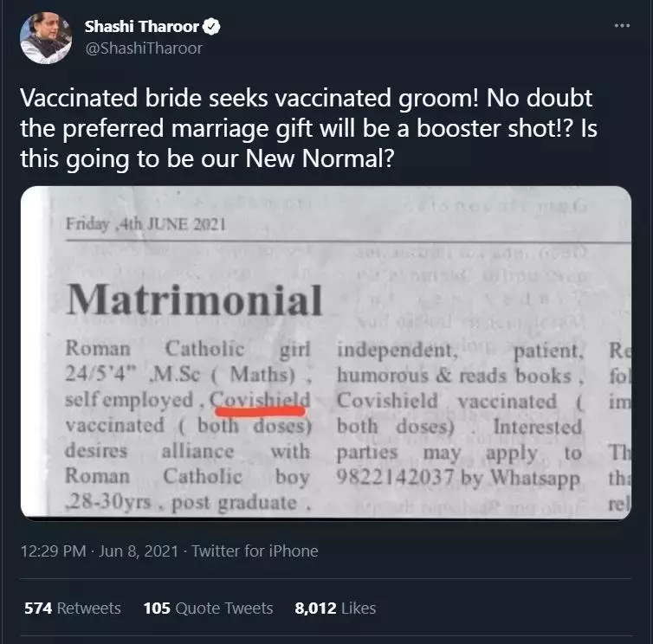653x644 pixels.
Task: Click the Friday 4th JUNE 2021 date line
Action: pos(145,224)
